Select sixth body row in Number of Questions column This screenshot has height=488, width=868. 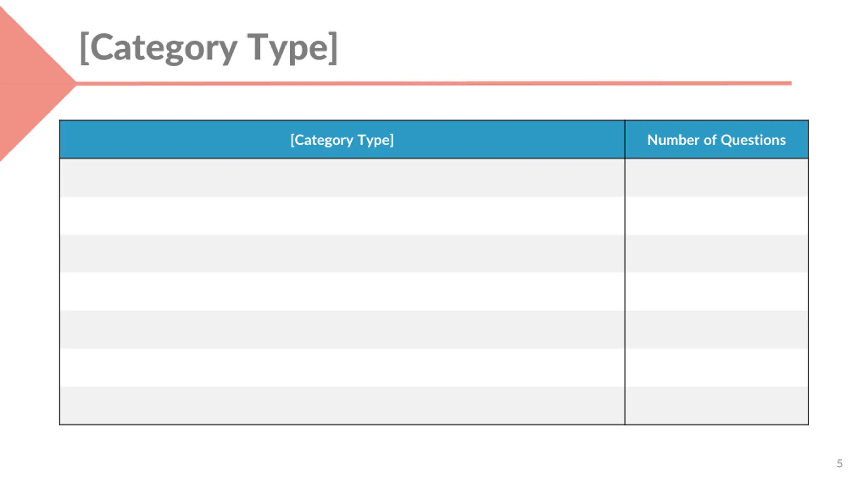(x=716, y=367)
